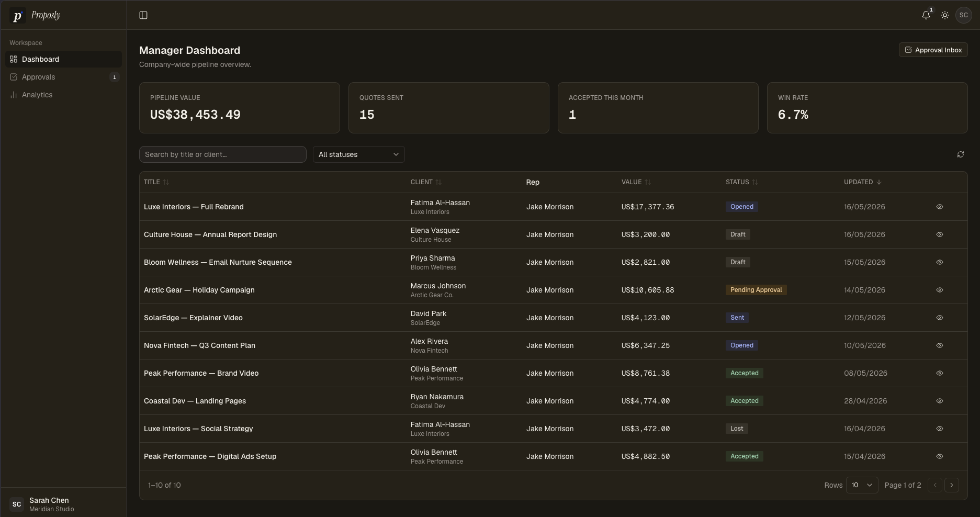
Task: View Culture House — Annual Report Design proposal
Action: point(940,234)
